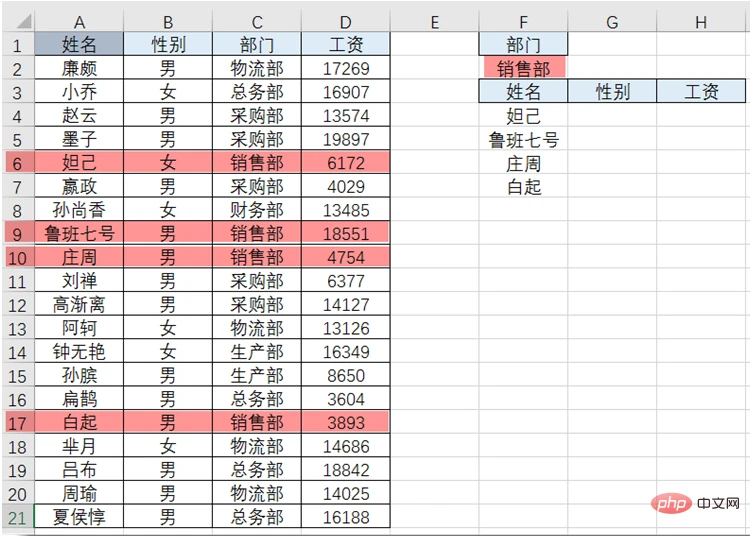The image size is (750, 536).
Task: Select the name cell 钟无艳
Action: pos(79,352)
